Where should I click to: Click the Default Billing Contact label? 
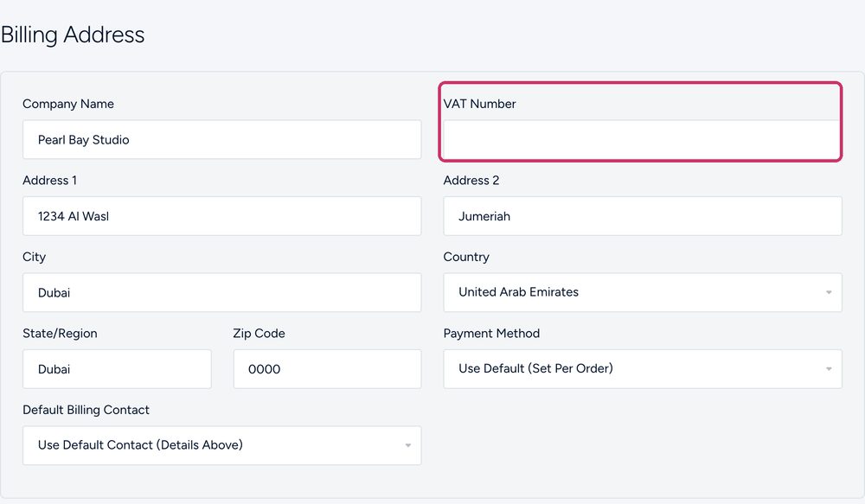[86, 410]
